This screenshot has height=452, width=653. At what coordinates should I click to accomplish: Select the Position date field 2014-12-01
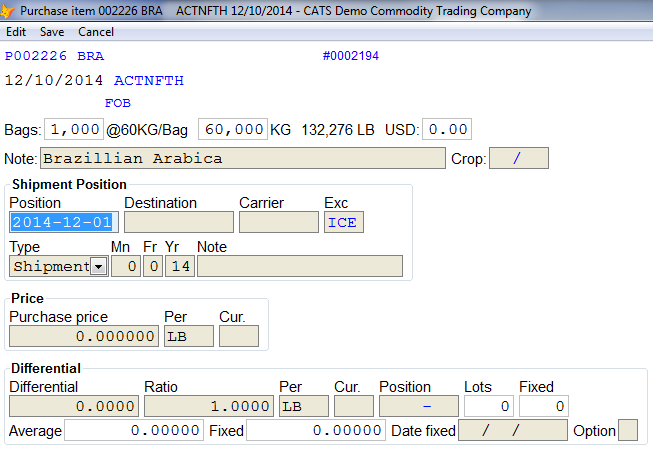64,222
